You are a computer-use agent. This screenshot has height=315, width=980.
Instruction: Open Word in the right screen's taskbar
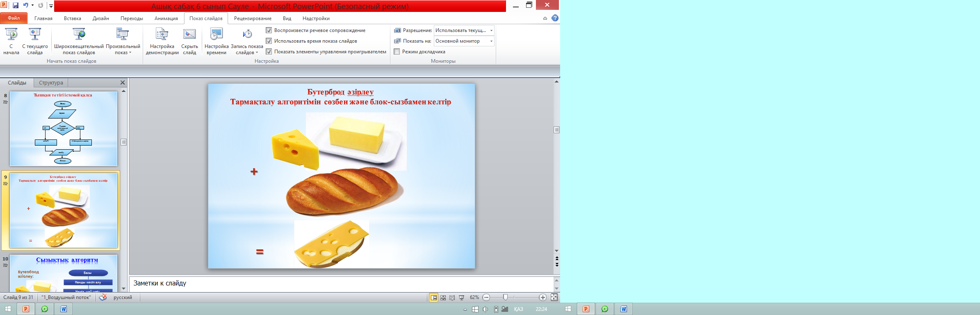(x=624, y=309)
